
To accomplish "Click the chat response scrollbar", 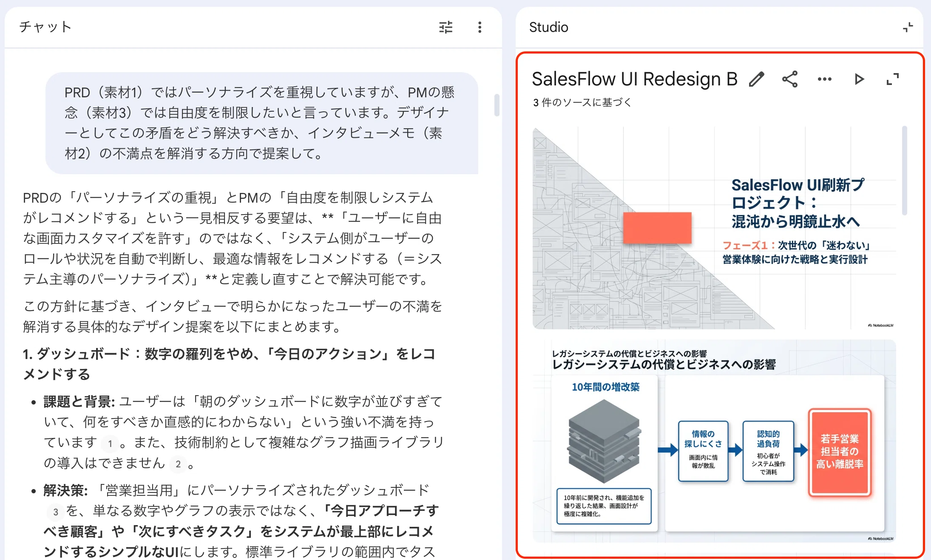I will pyautogui.click(x=497, y=105).
